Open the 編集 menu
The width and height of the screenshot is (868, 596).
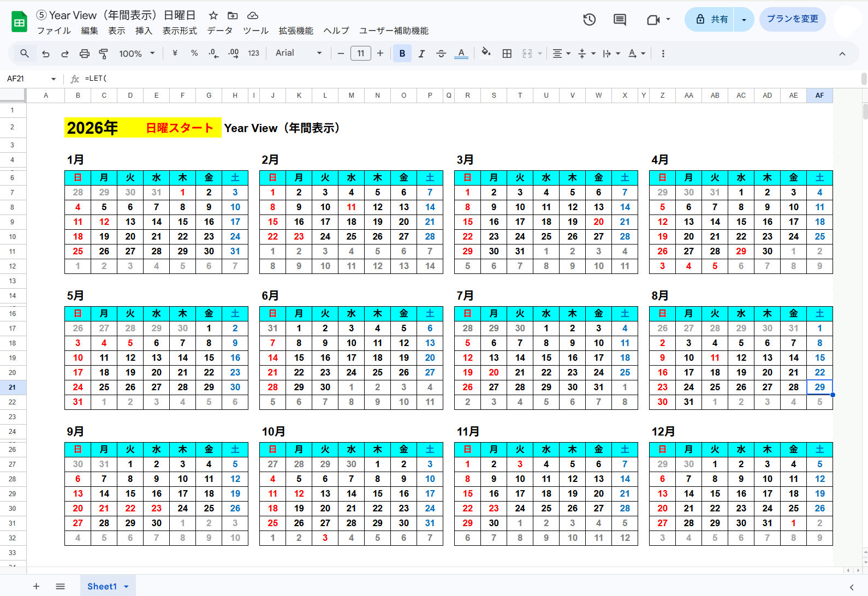pos(90,31)
